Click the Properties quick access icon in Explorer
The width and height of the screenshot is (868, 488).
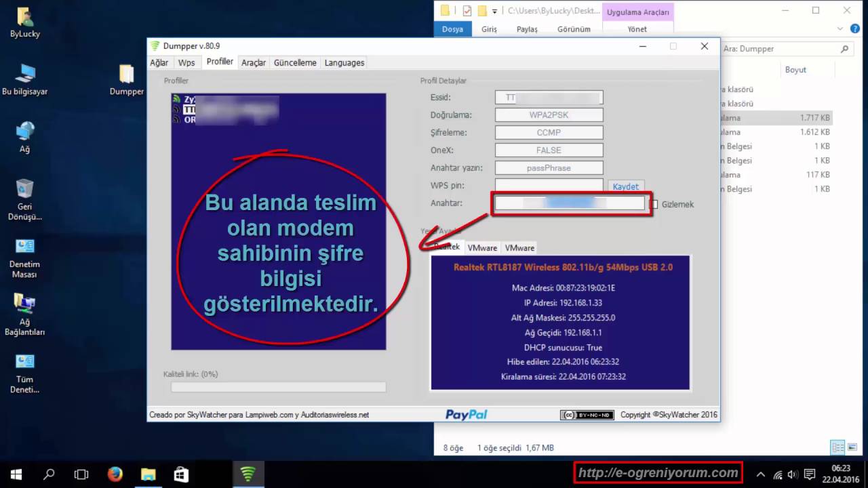(x=467, y=11)
